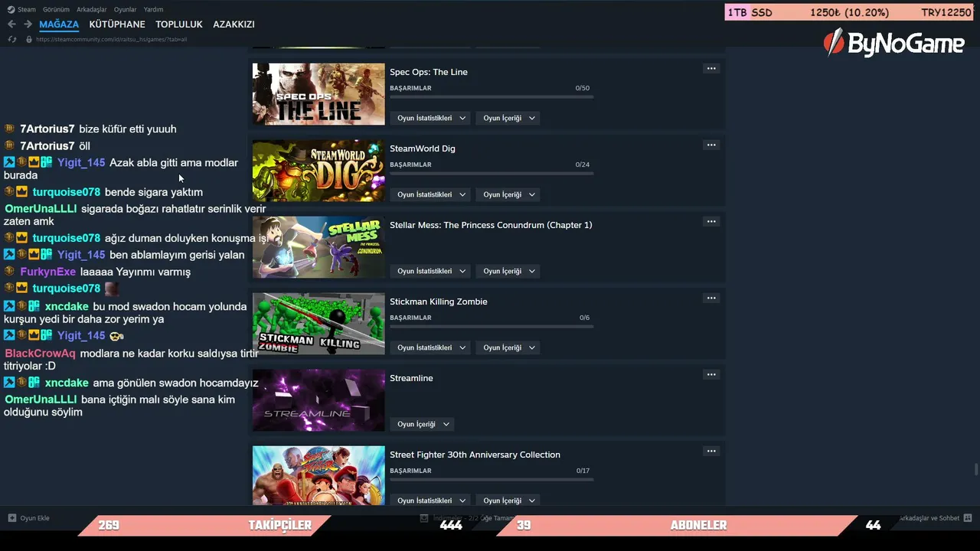
Task: Expand Oyun İstatistikleri for Street Fighter 30th Anniversary
Action: 431,500
